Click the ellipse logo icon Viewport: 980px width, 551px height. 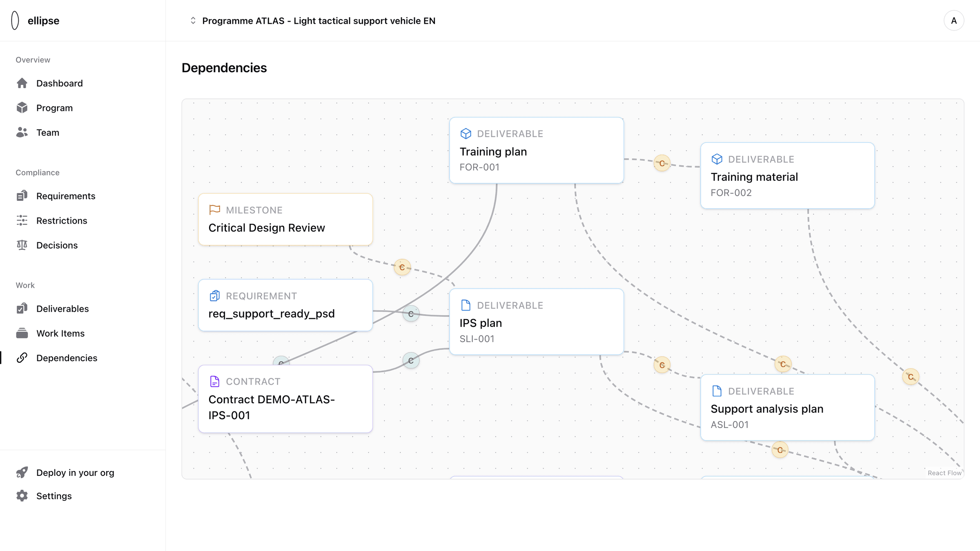coord(15,20)
